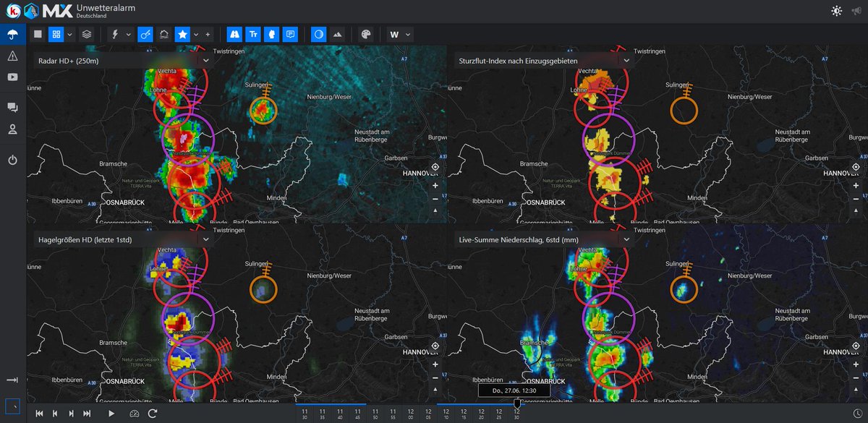Zoom in on Hagelgrößen map
868x423 pixels.
(x=435, y=365)
